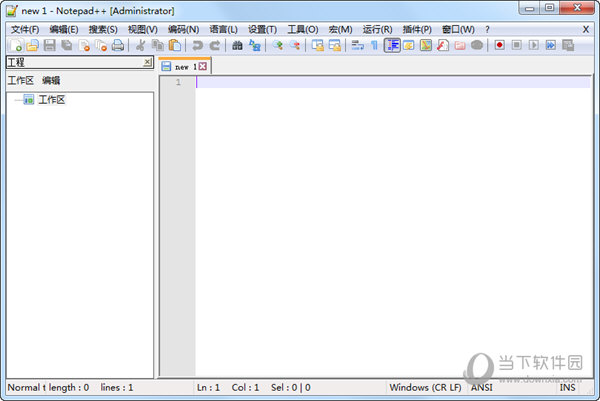
Task: Click the Zoom Out magnifier icon
Action: click(295, 46)
